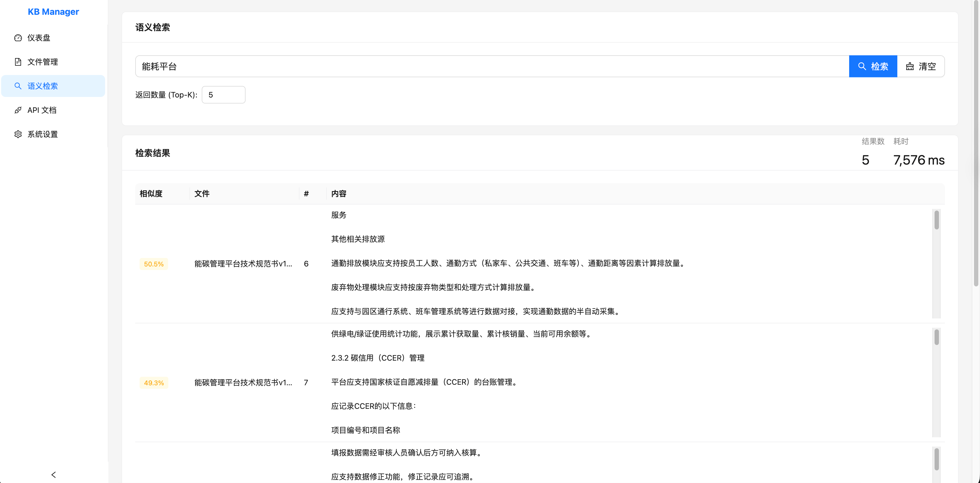Focus the Top-K number input field
This screenshot has width=980, height=483.
coord(223,95)
